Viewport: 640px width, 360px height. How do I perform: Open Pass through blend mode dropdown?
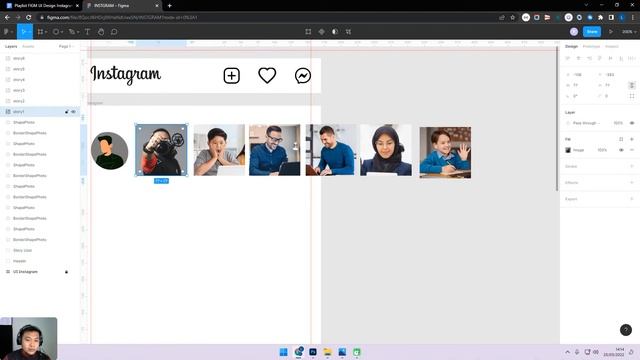[586, 123]
